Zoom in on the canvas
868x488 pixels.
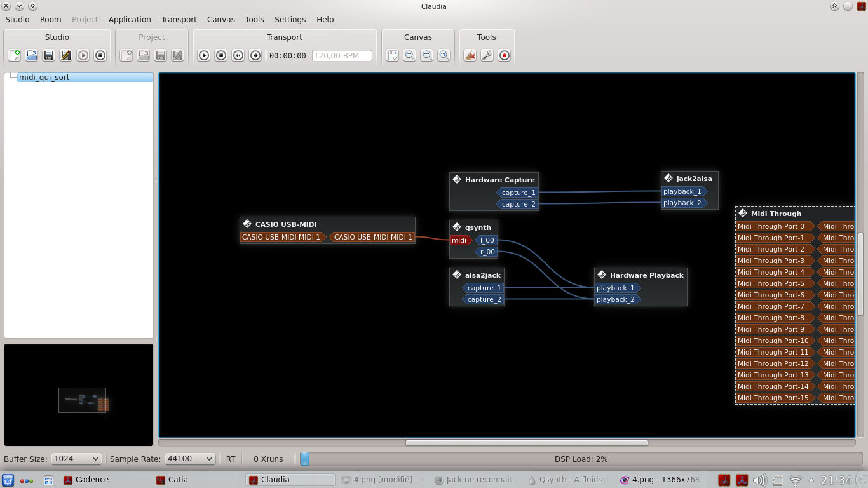pyautogui.click(x=410, y=55)
